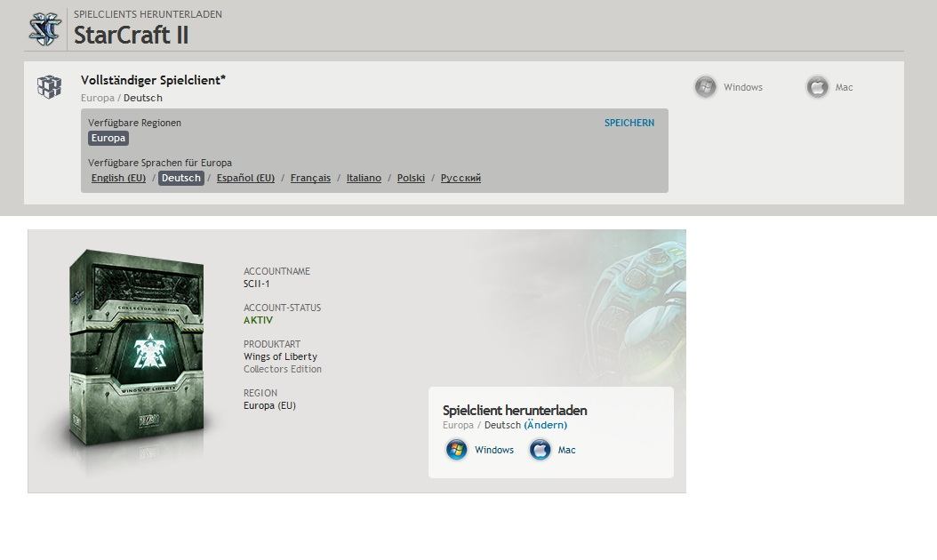937x560 pixels.
Task: Click the greyed Windows icon in top panel
Action: point(705,86)
